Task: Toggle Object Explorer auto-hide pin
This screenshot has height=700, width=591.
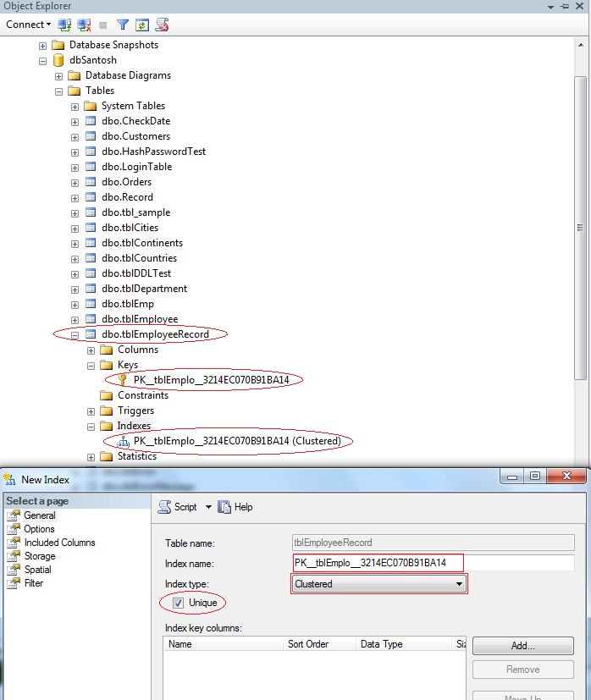Action: pyautogui.click(x=565, y=6)
